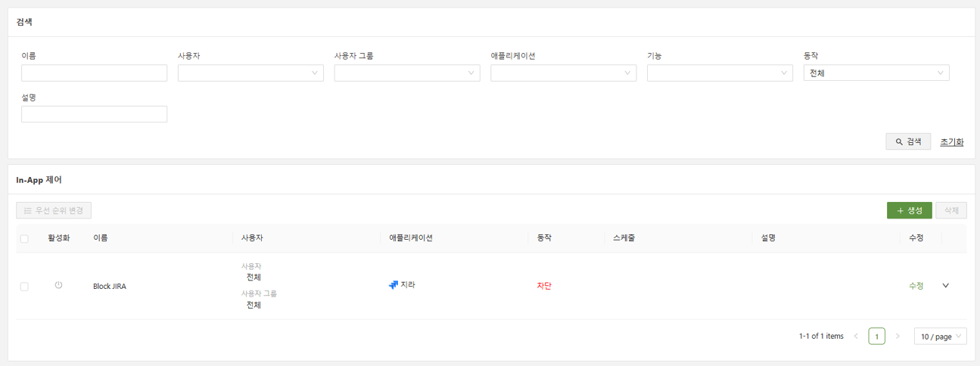Check the Block JIRA row checkbox
The height and width of the screenshot is (366, 980).
pos(24,287)
